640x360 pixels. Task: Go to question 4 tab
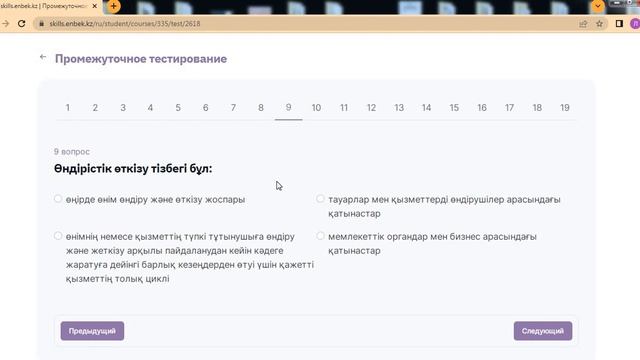tap(150, 108)
